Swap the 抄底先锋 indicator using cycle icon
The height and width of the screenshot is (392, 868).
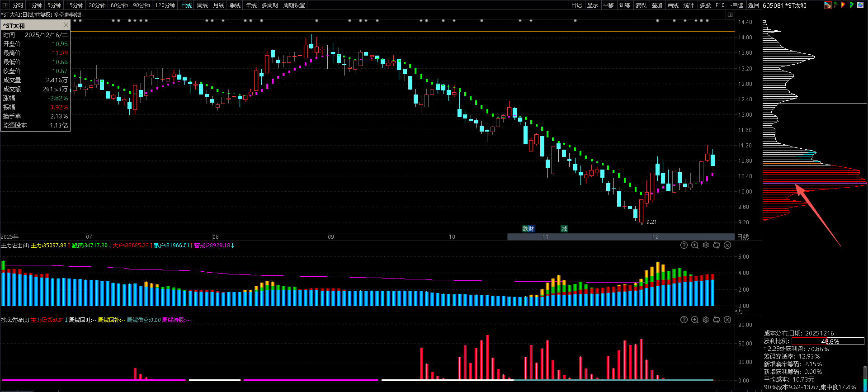point(717,320)
